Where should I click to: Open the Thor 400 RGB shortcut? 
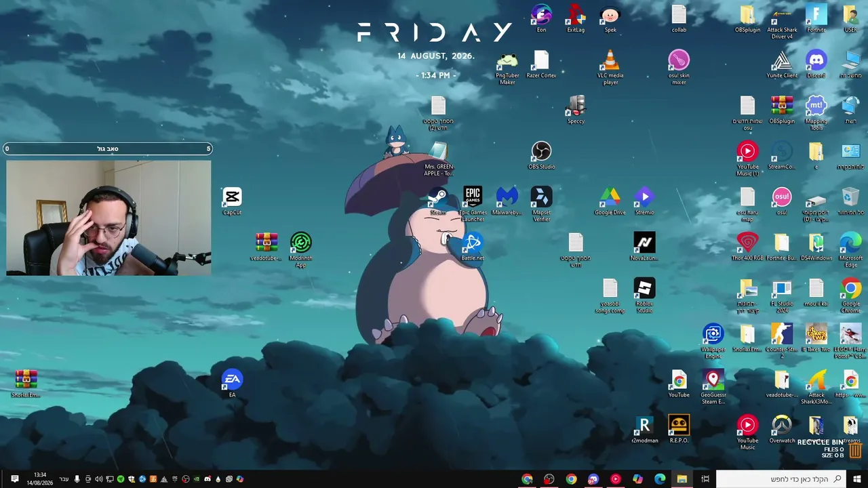coord(747,247)
